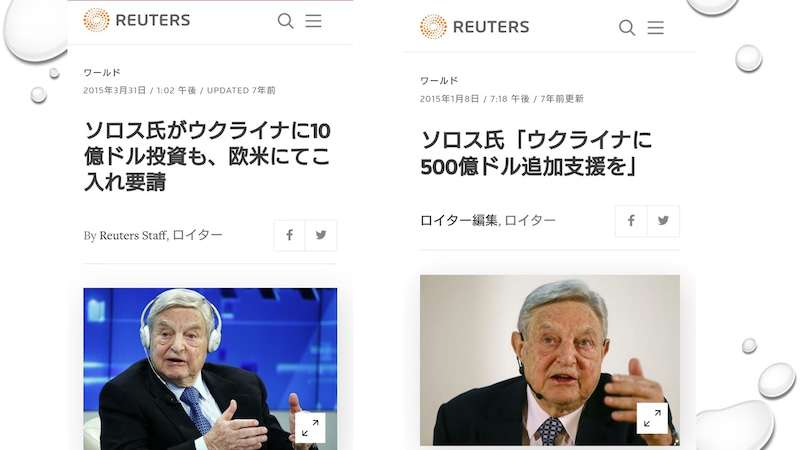Click the right Reuters logo

(474, 27)
